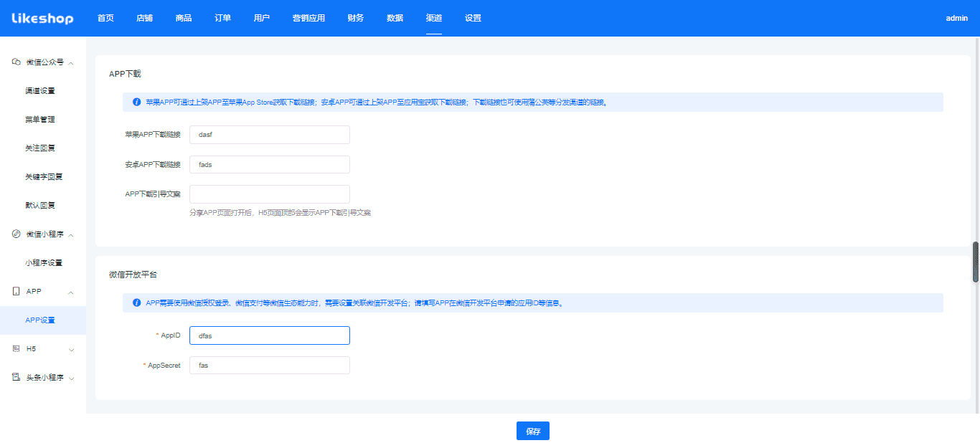
Task: Open the 财务 top menu
Action: click(x=355, y=18)
